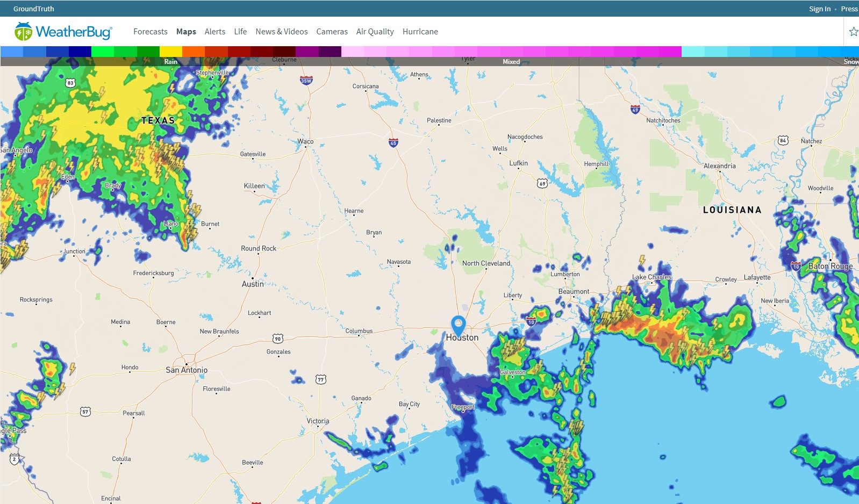Click the Mixed label on the legend
This screenshot has height=504, width=859.
[x=511, y=62]
